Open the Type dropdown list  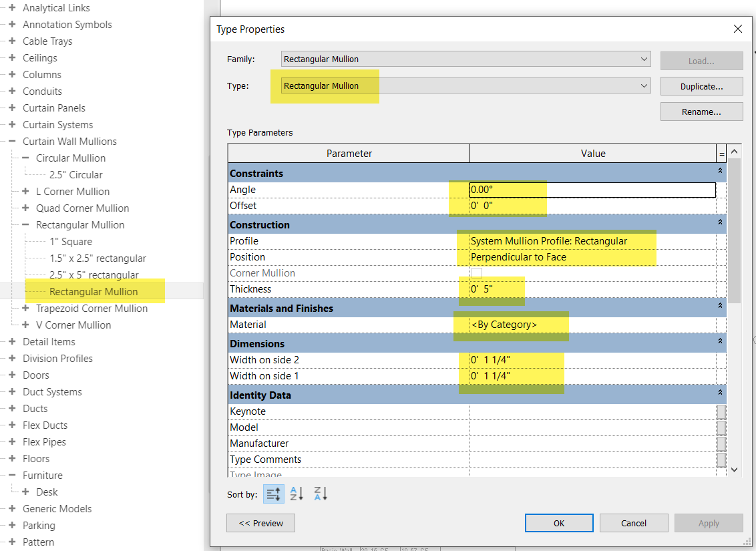click(x=644, y=85)
